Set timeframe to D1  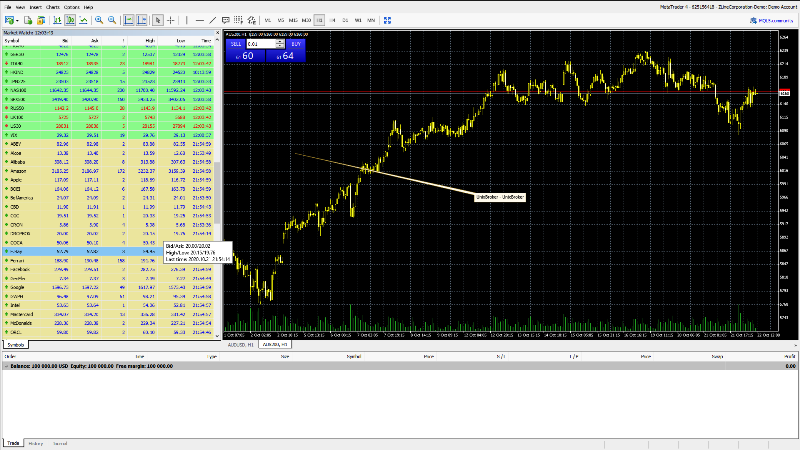[345, 20]
